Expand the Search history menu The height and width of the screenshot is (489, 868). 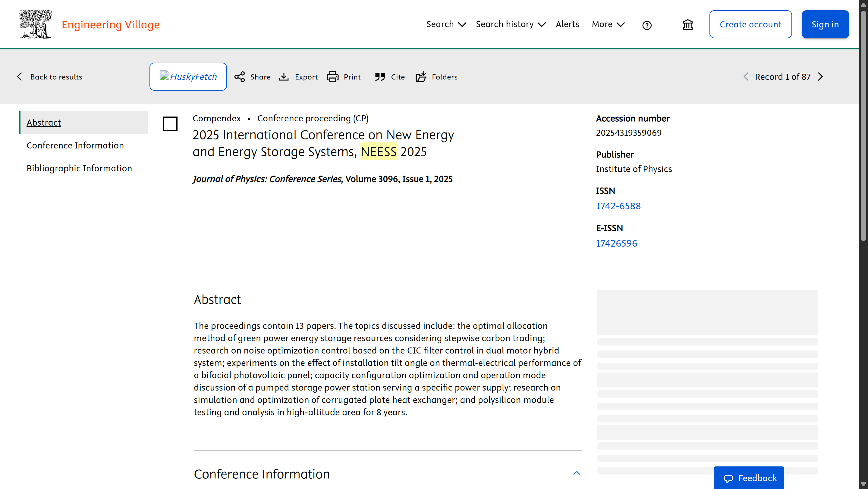coord(511,24)
